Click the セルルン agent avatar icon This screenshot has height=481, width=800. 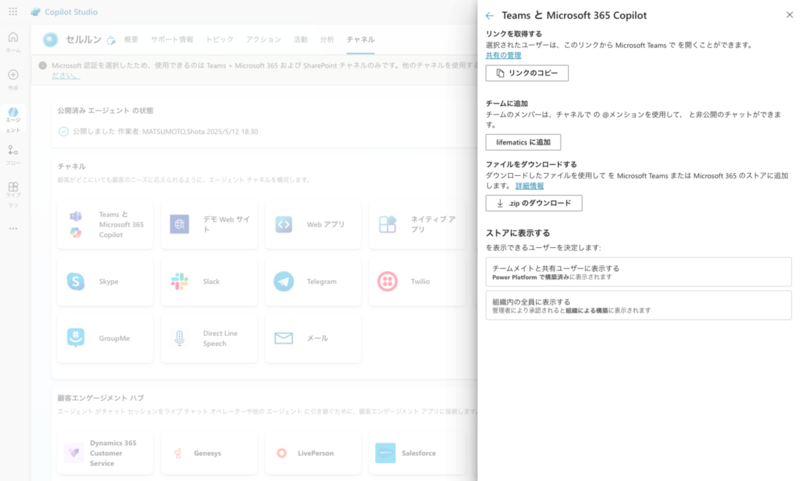coord(50,39)
